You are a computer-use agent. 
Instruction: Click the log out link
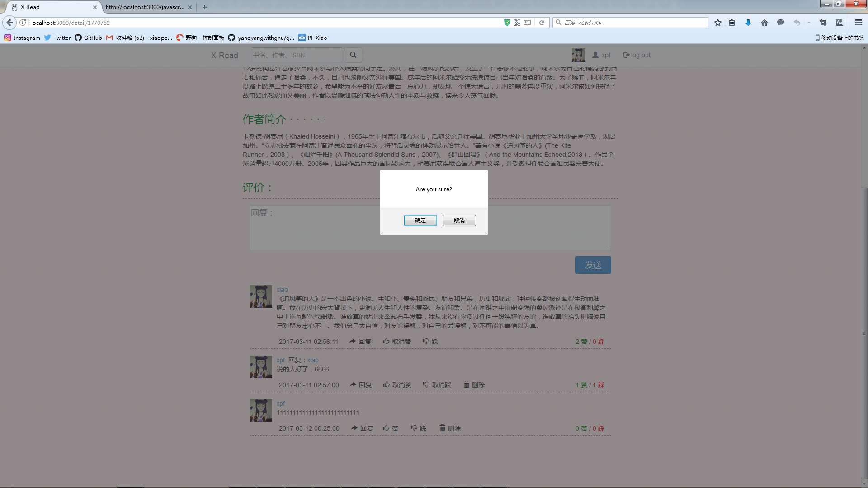click(637, 55)
